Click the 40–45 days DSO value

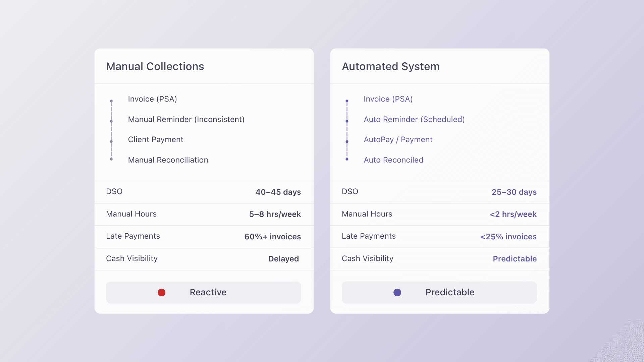[x=278, y=192]
